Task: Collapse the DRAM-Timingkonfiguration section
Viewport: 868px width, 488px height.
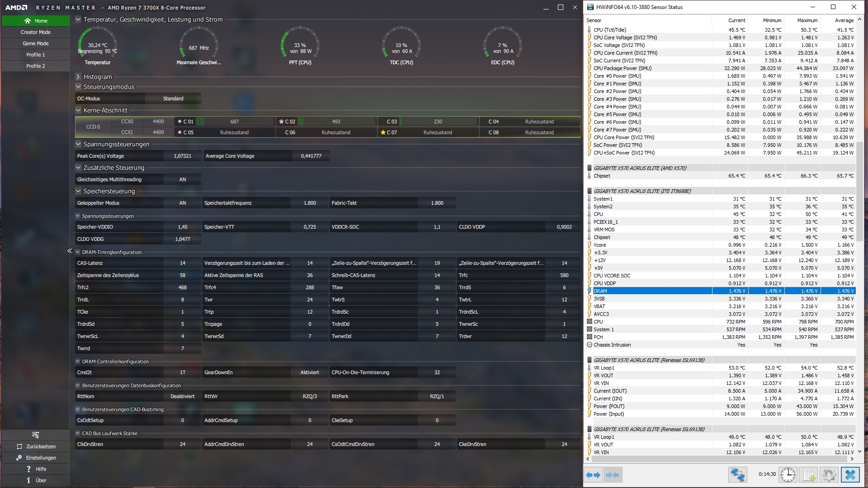Action: click(x=78, y=252)
